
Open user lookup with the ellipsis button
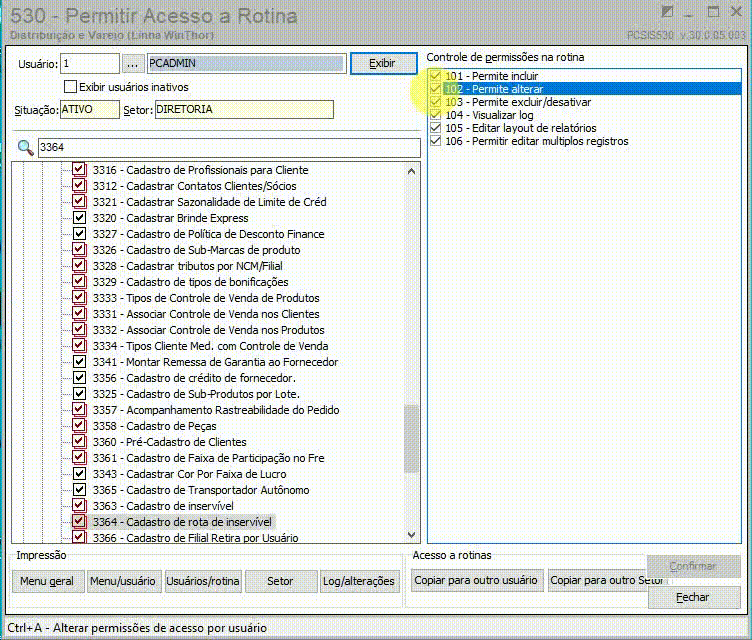pyautogui.click(x=132, y=63)
